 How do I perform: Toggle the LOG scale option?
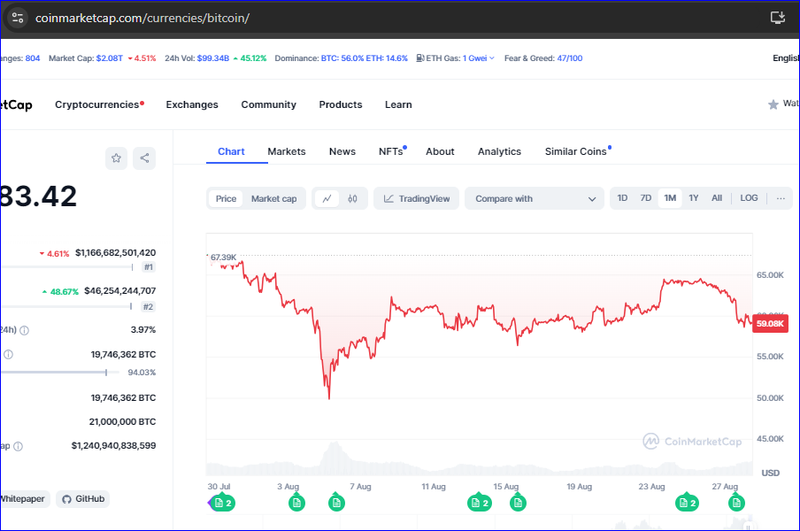[x=749, y=198]
